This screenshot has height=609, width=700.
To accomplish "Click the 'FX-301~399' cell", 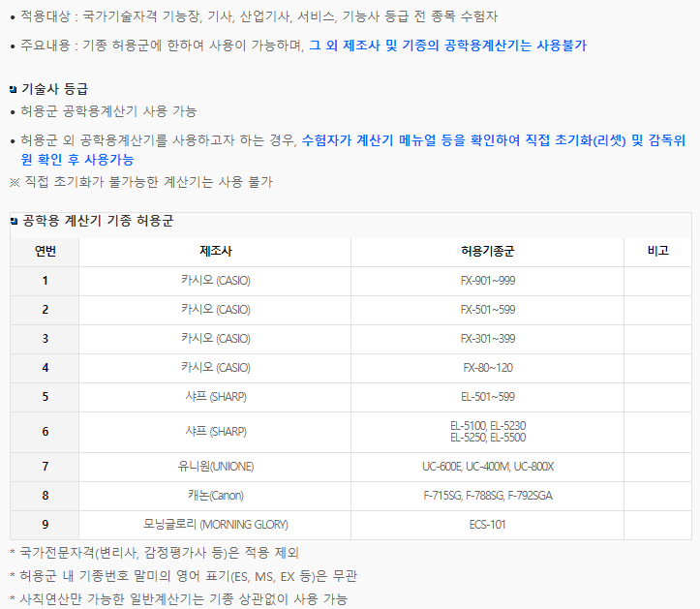I will (x=488, y=339).
